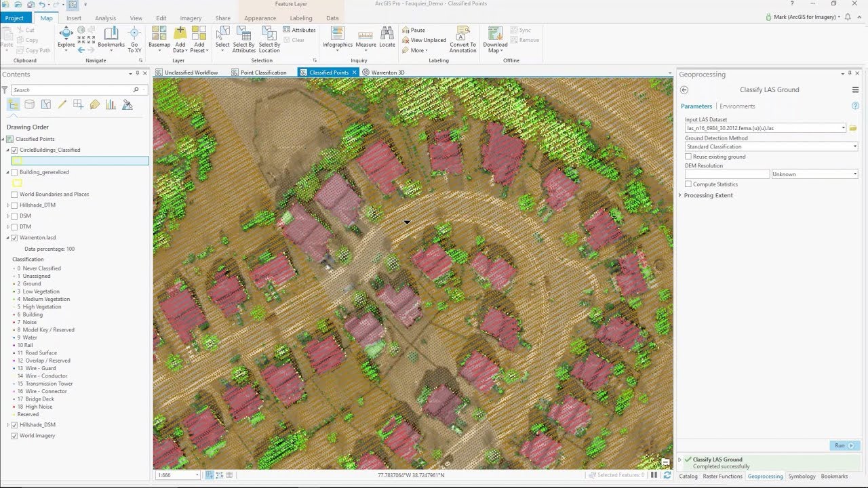Viewport: 868px width, 488px height.
Task: Uncheck the Hillshade_DSM layer
Action: 14,425
